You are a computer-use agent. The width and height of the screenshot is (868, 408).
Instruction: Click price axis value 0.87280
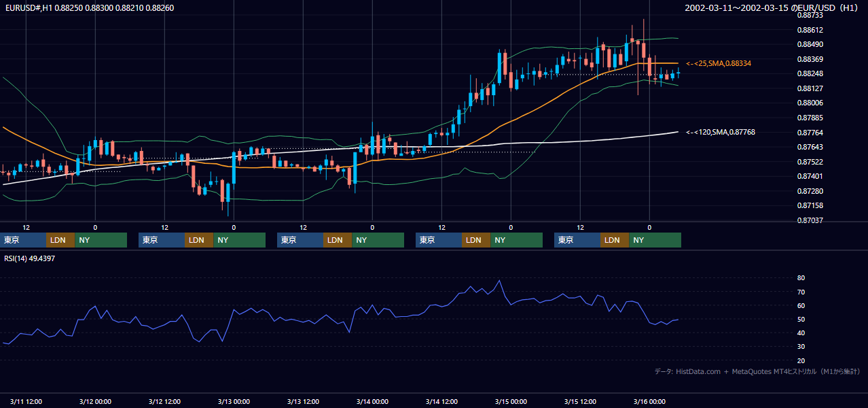(x=811, y=191)
